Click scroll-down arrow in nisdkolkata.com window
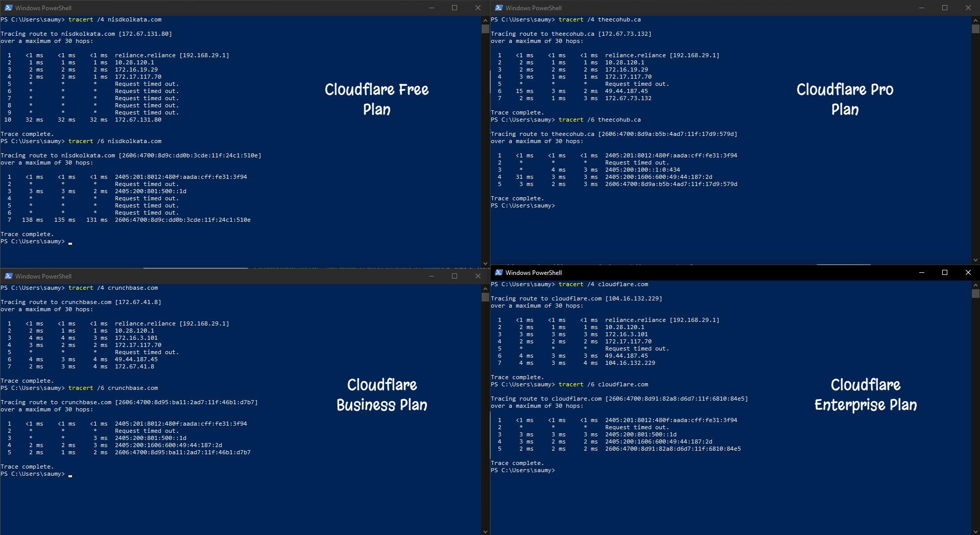 [x=485, y=264]
